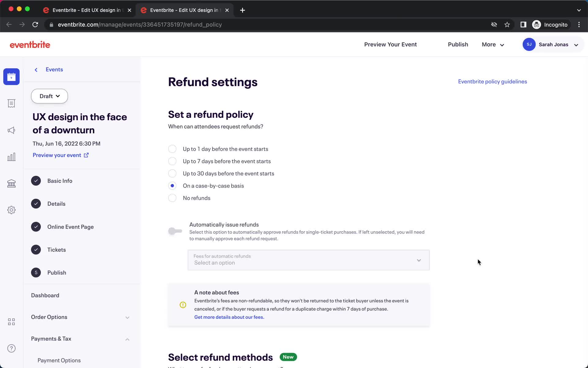Select Up to 30 days before event starts
The image size is (588, 368).
172,174
